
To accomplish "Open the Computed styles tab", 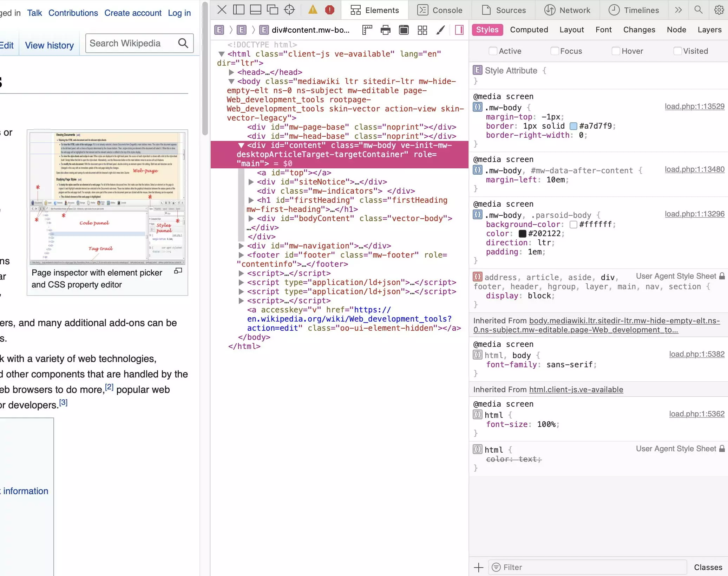I will pos(529,30).
